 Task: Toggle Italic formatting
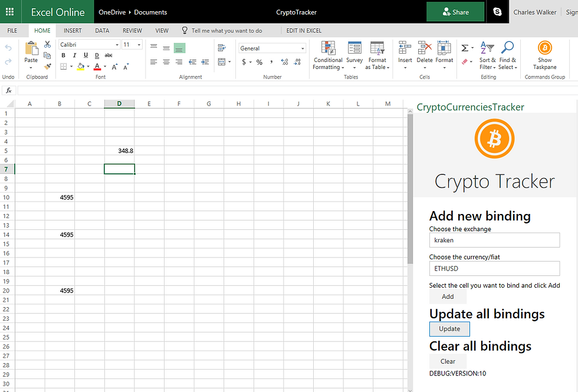click(x=74, y=55)
